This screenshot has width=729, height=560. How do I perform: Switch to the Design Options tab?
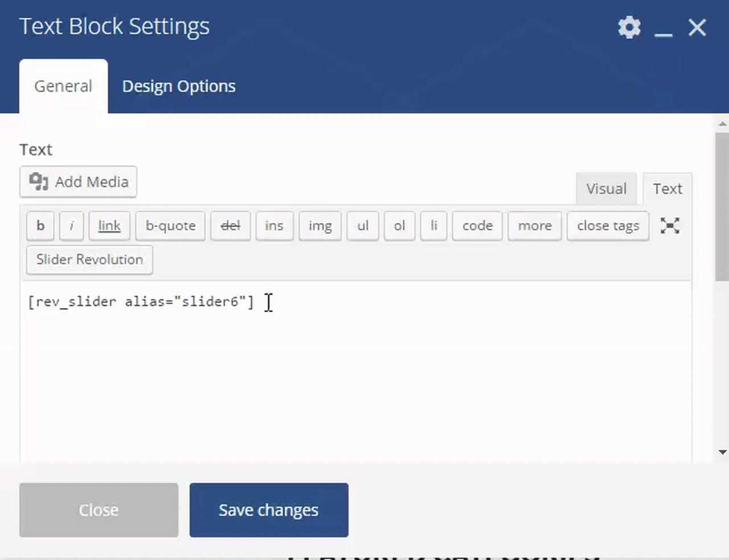179,87
